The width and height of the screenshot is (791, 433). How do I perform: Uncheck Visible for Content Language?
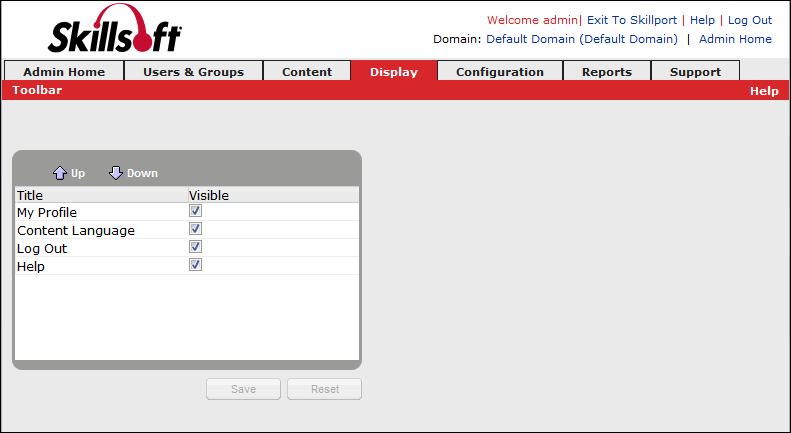tap(195, 229)
